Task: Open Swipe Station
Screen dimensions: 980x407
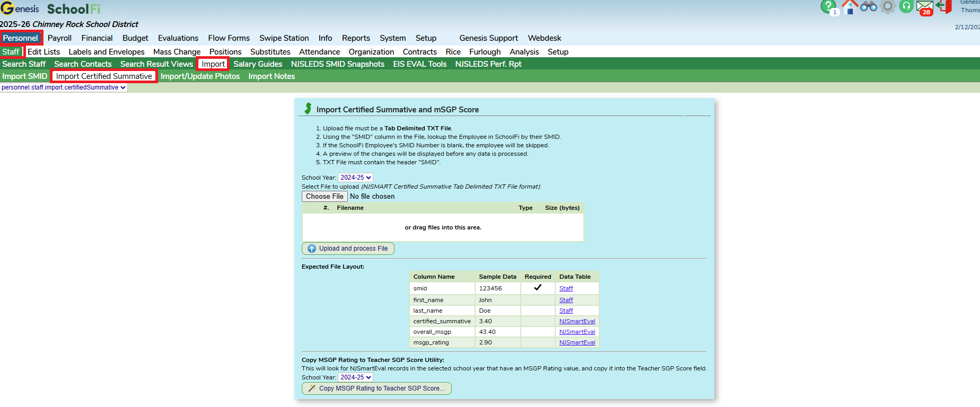Action: point(284,38)
